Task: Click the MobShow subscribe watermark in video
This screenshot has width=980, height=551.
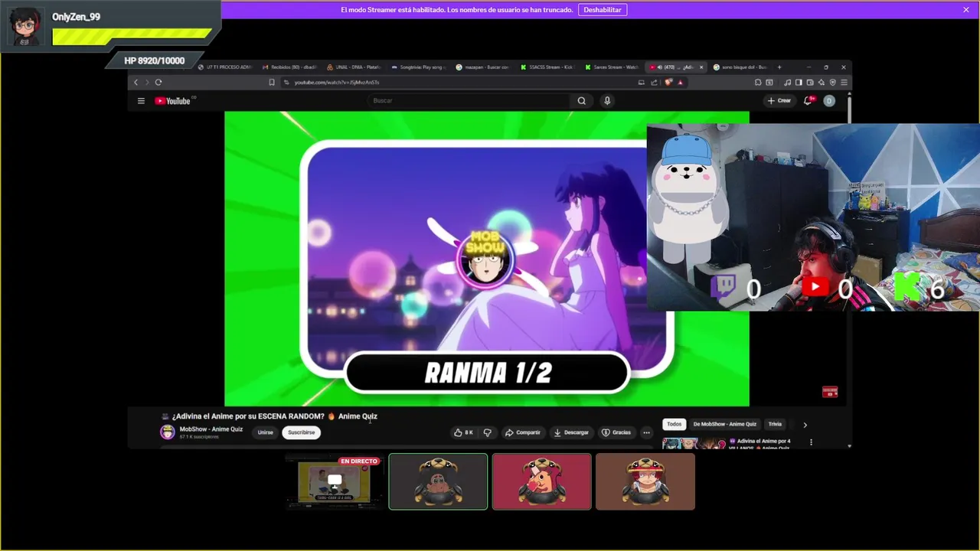Action: [x=830, y=392]
